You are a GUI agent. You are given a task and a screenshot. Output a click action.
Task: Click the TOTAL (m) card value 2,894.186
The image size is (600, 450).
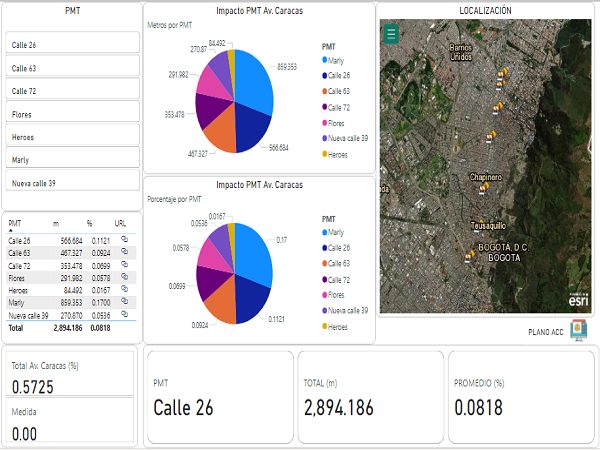338,408
